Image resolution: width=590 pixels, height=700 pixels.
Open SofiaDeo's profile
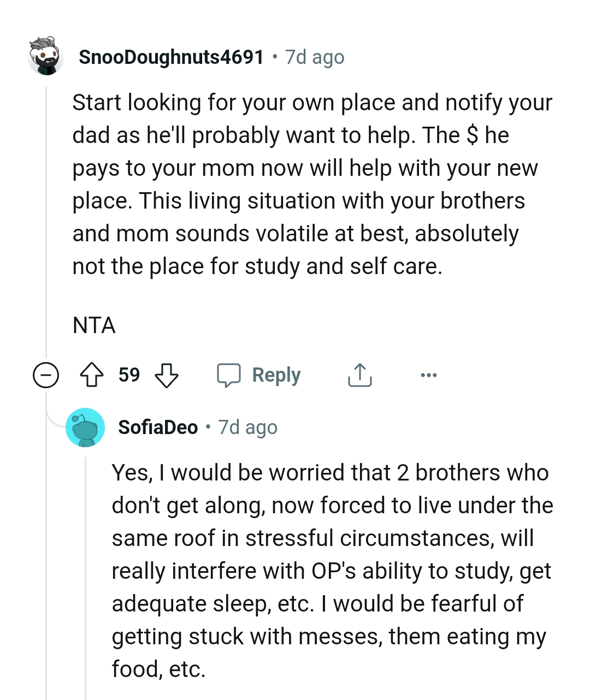point(158,428)
